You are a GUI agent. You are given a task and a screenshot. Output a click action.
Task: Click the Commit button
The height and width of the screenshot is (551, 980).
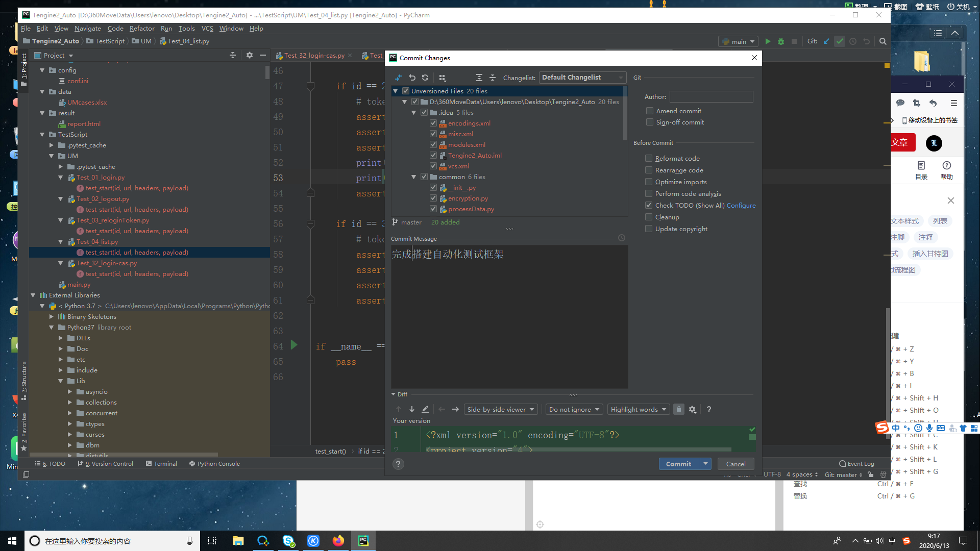click(678, 464)
